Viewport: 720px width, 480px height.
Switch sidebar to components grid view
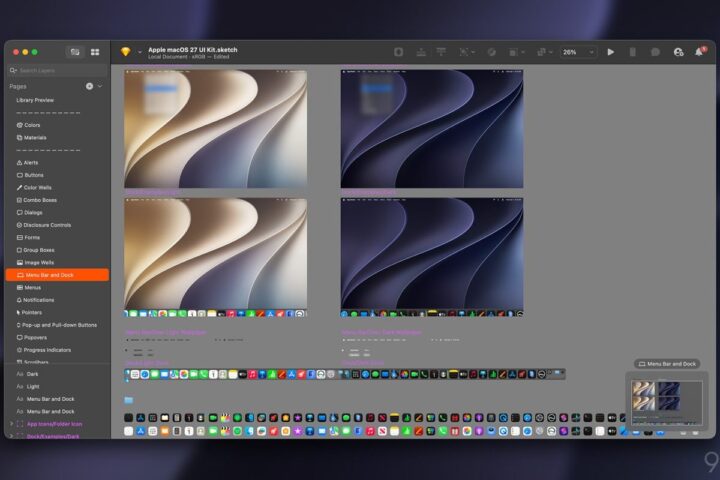[x=95, y=52]
